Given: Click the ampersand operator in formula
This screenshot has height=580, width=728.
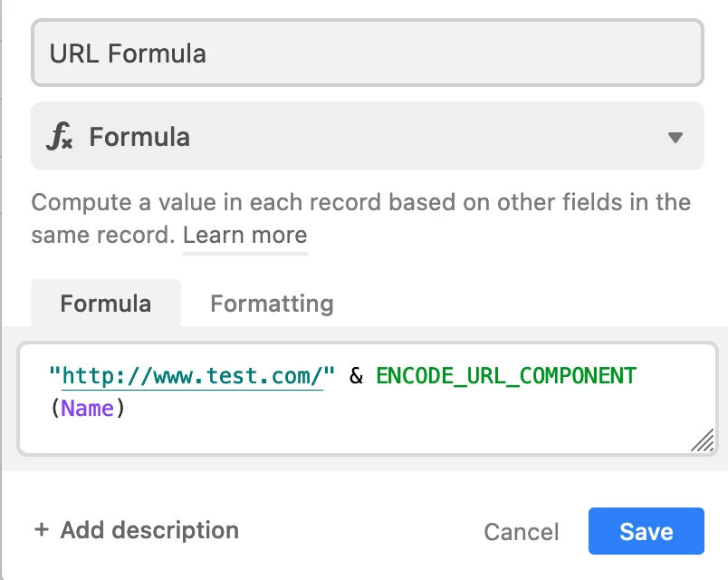Looking at the screenshot, I should [x=356, y=375].
